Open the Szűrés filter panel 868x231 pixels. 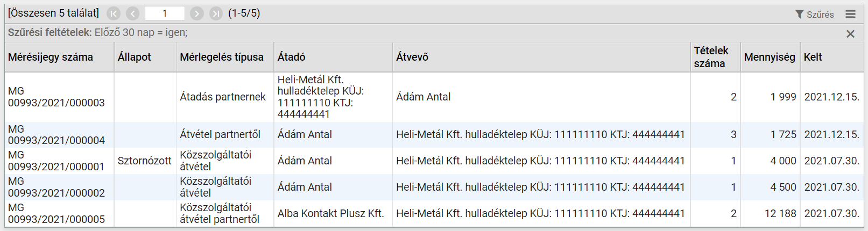click(x=815, y=15)
